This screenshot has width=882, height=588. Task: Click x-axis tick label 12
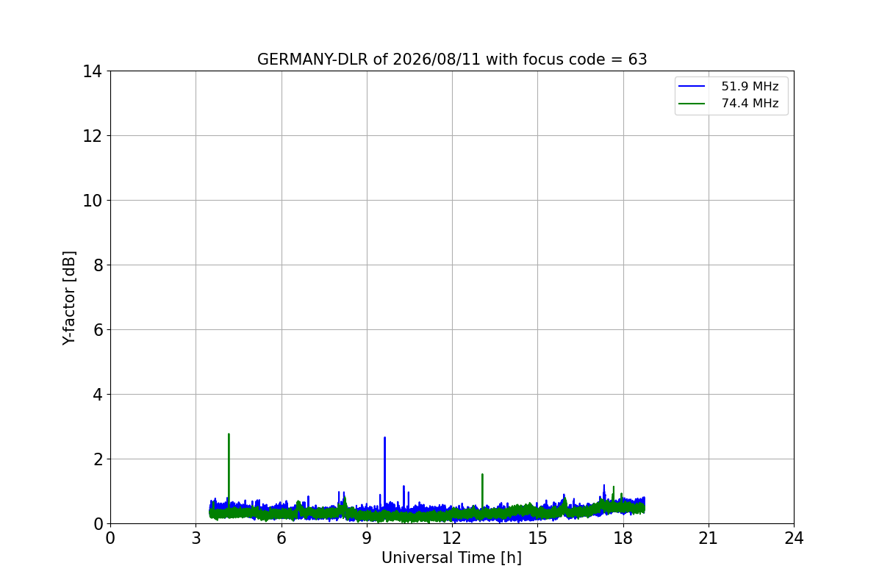pos(452,538)
